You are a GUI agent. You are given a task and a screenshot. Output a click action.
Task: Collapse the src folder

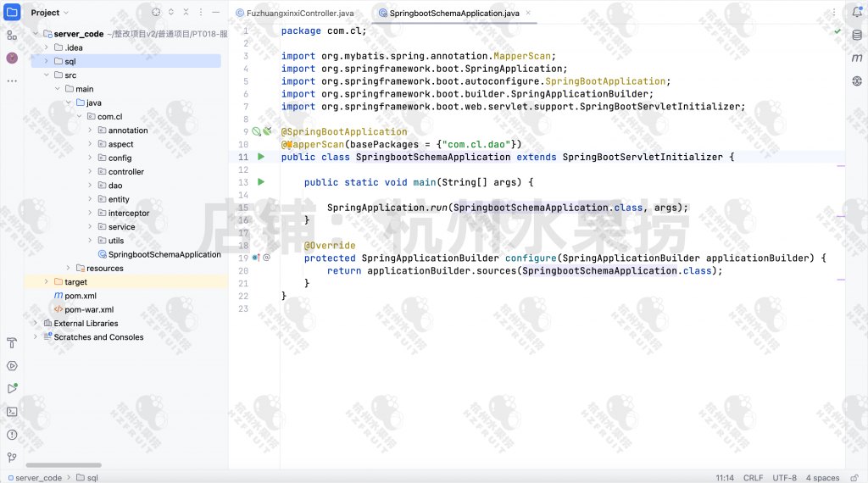pos(47,75)
